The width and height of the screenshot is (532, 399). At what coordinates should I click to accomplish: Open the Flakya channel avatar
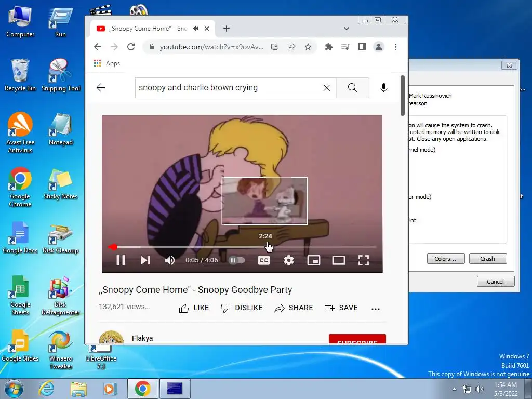tap(111, 338)
